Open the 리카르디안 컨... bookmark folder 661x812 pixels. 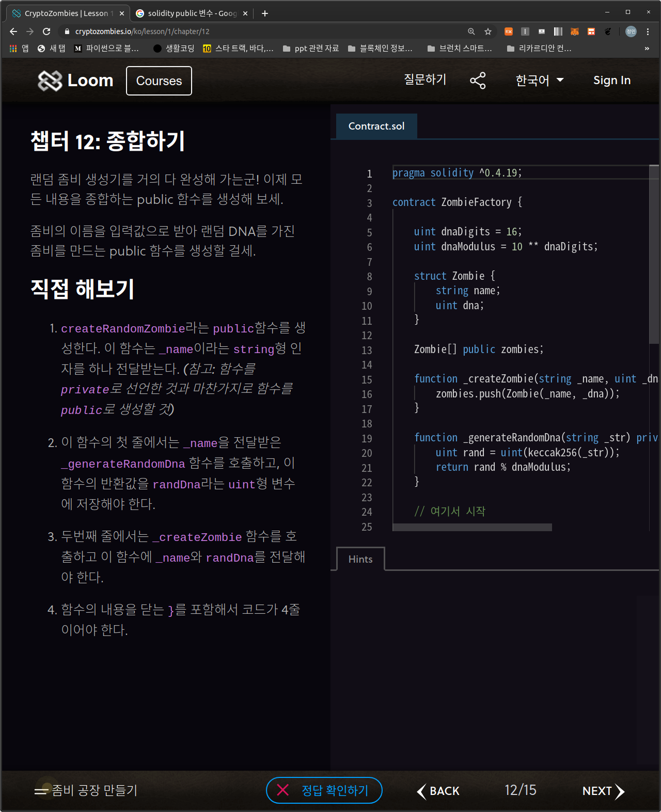tap(539, 49)
